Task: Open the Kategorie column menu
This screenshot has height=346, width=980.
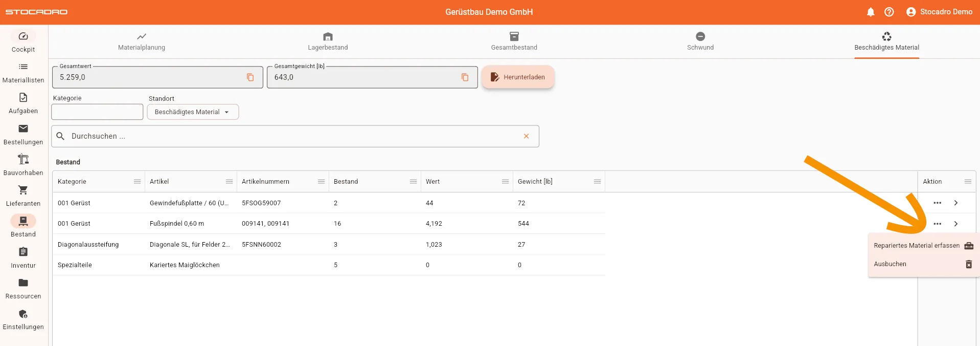Action: 137,182
